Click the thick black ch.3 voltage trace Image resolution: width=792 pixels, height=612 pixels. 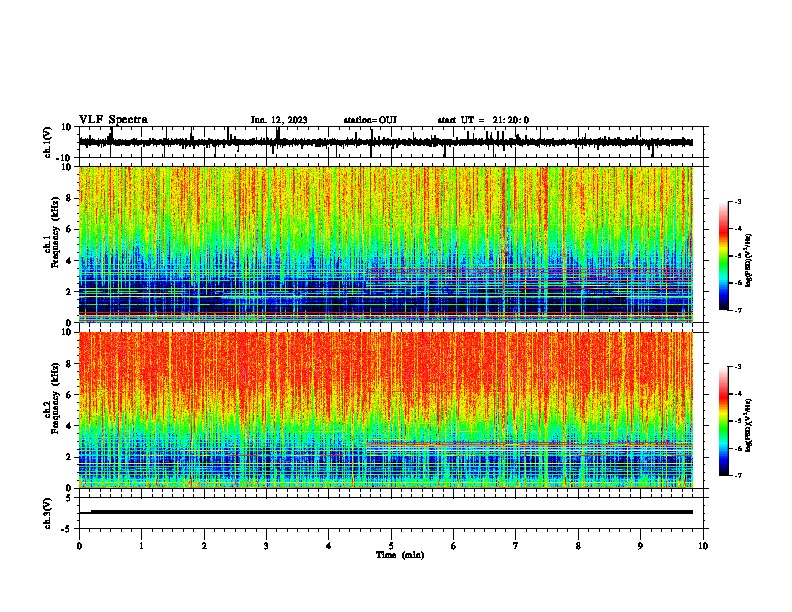pyautogui.click(x=391, y=512)
